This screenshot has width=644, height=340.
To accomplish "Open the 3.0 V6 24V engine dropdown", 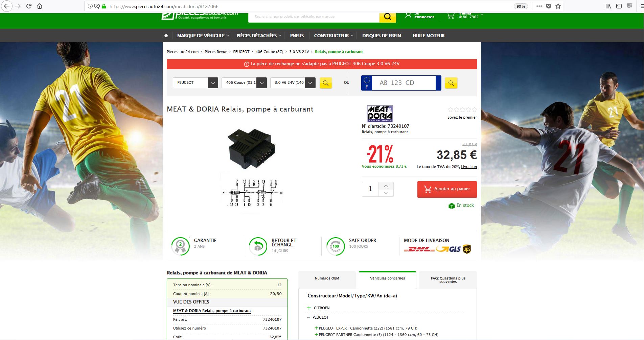I will click(x=293, y=83).
